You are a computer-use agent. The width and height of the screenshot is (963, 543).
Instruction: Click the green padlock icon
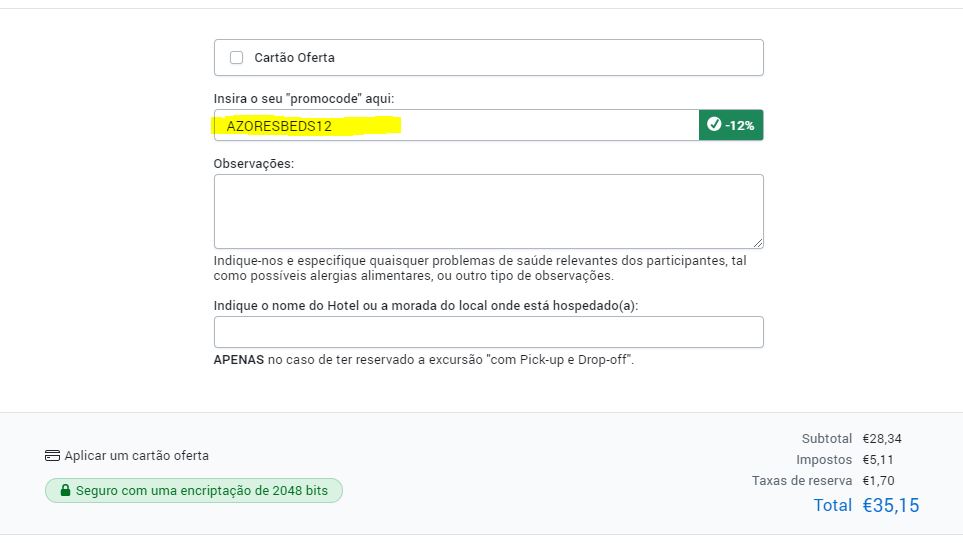[x=65, y=490]
